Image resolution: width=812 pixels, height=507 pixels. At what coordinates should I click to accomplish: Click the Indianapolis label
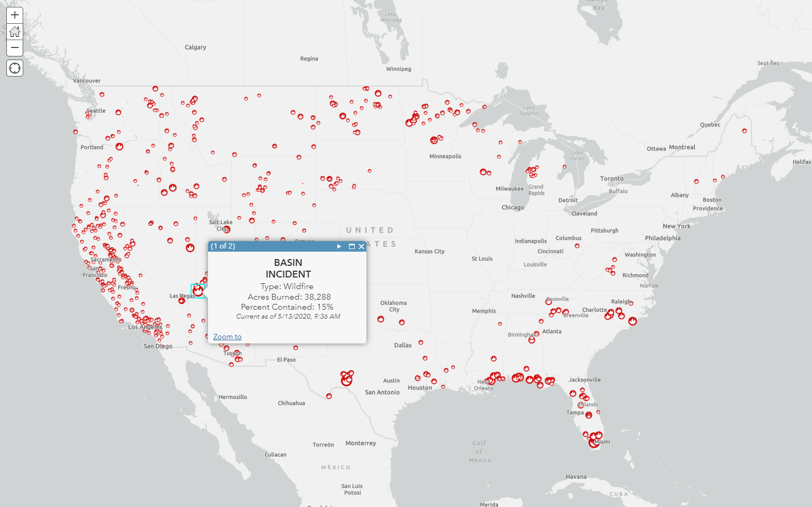[x=531, y=242]
